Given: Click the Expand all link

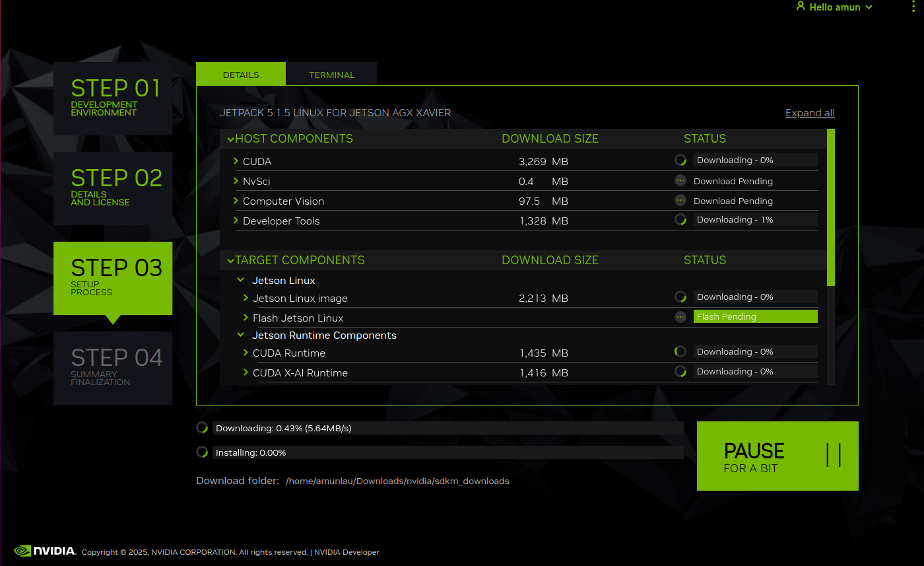Looking at the screenshot, I should point(810,113).
